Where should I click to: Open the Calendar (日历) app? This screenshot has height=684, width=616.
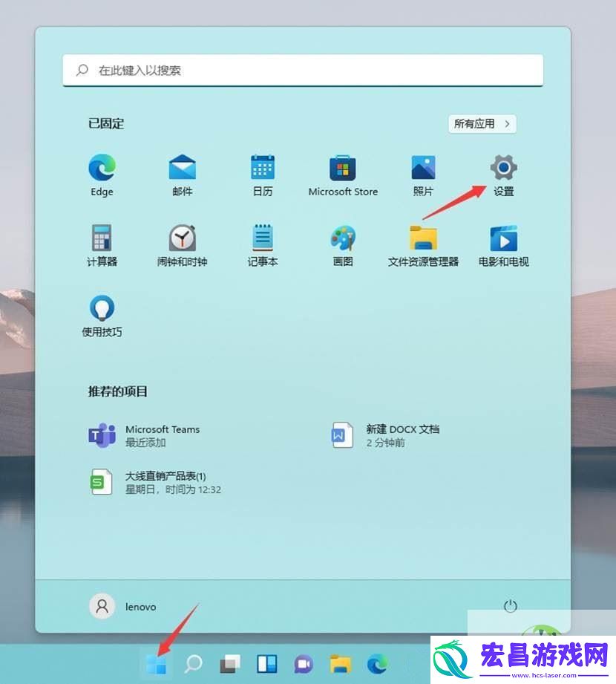coord(263,175)
